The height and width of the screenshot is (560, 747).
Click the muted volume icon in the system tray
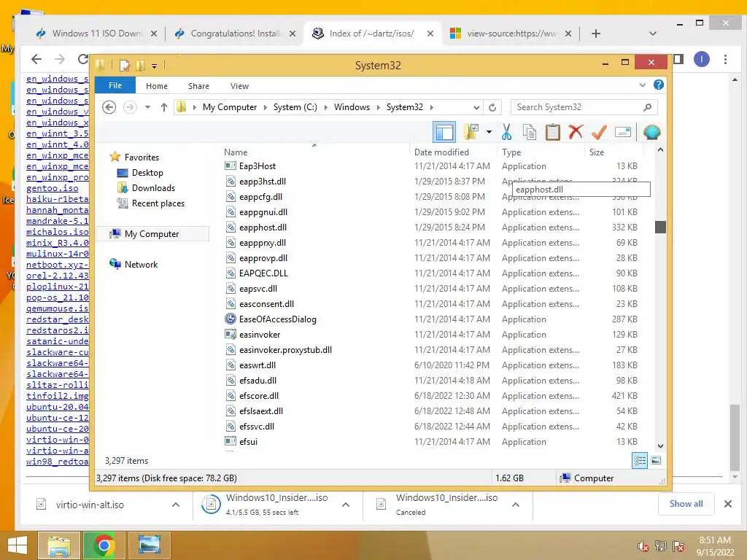(x=643, y=547)
